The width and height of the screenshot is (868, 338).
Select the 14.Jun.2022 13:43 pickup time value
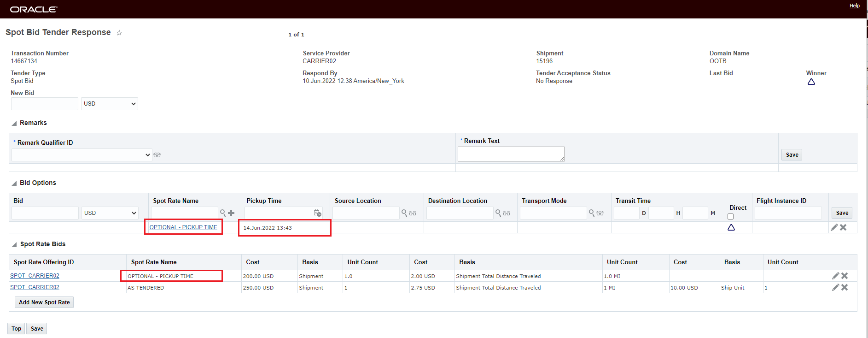tap(268, 228)
